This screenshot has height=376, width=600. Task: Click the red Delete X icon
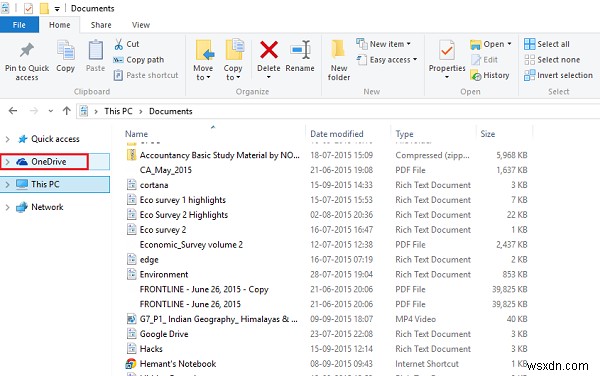(x=269, y=50)
